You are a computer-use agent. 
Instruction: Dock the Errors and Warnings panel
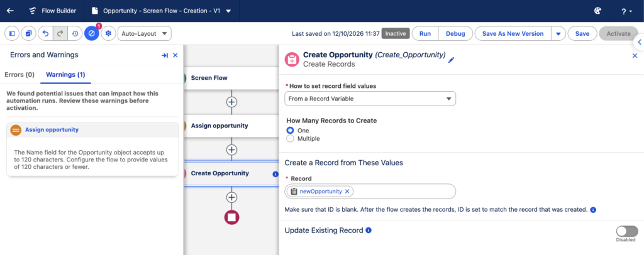point(165,55)
